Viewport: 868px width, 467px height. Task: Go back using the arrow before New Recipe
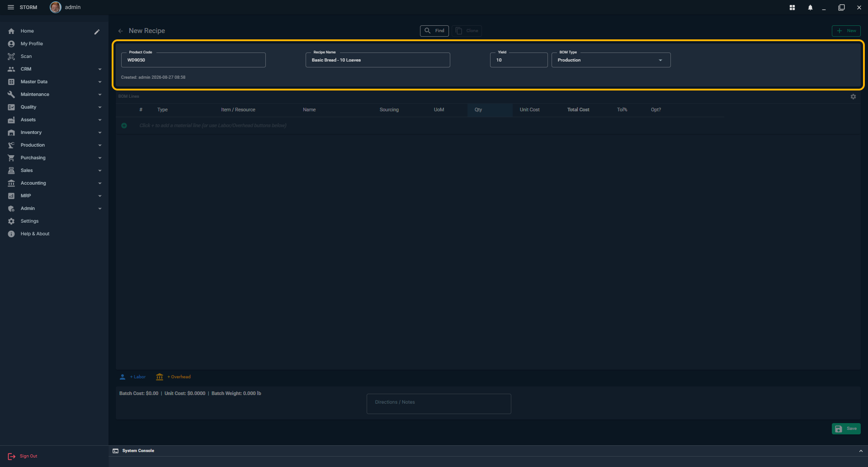pyautogui.click(x=120, y=31)
